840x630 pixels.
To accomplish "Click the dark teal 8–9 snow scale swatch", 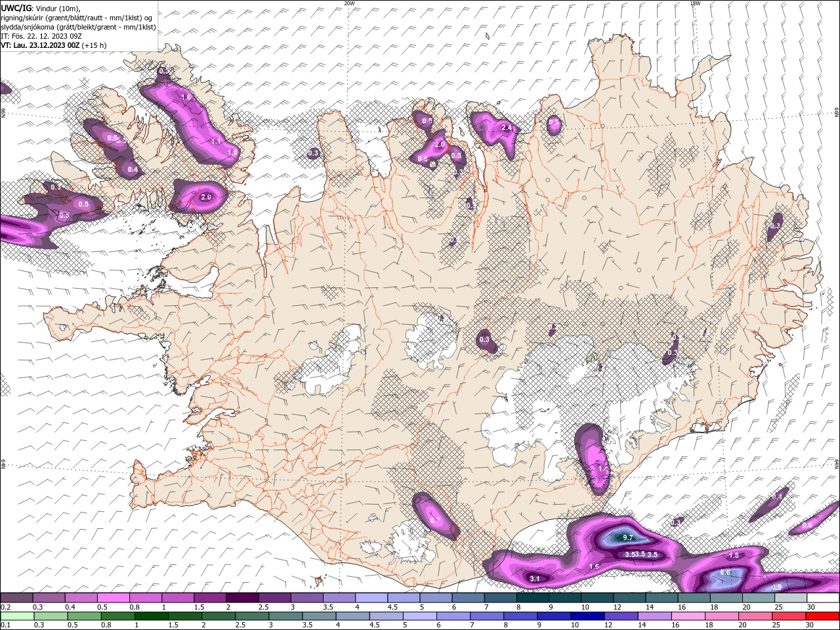I will tap(534, 598).
